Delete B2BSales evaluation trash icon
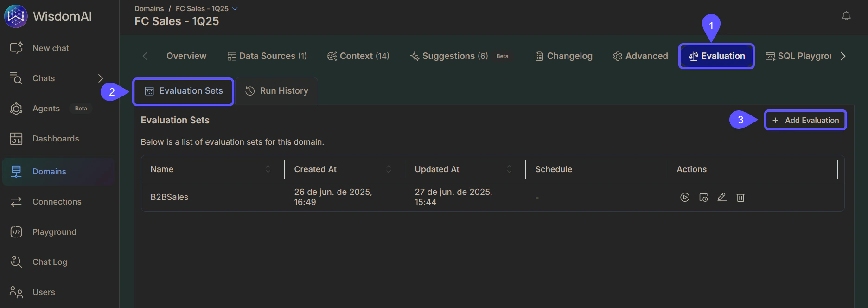The width and height of the screenshot is (868, 308). pyautogui.click(x=740, y=197)
